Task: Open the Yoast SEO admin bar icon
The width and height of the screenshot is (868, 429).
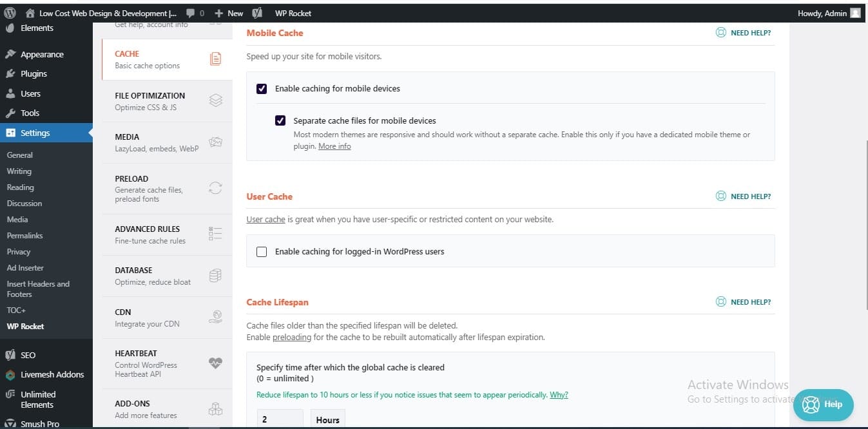Action: [257, 13]
